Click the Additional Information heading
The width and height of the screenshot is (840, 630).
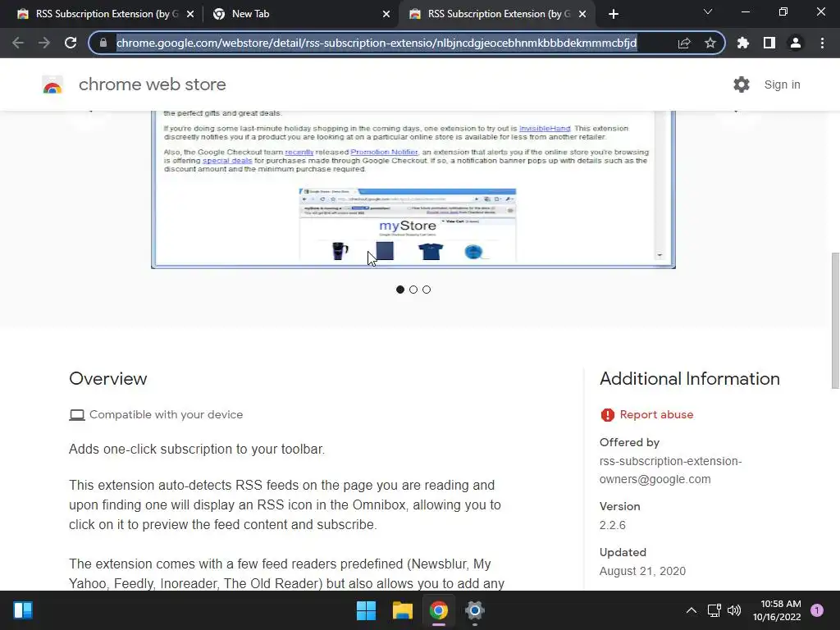[689, 379]
